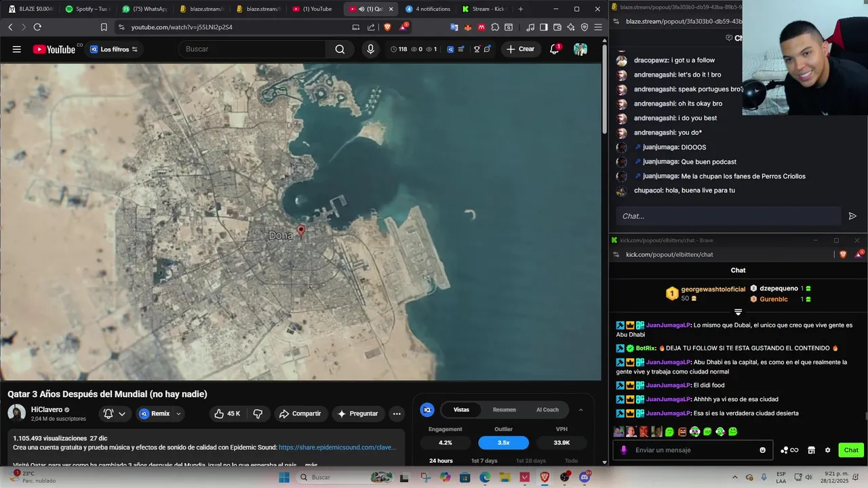Open the YouTube guide hamburger menu
The height and width of the screenshot is (488, 868).
(x=17, y=49)
